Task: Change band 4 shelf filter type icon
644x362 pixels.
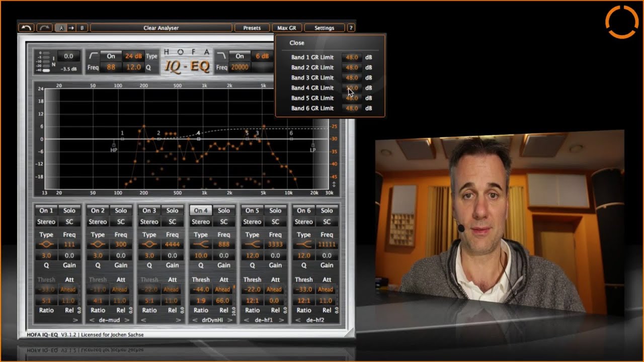Action: point(201,245)
